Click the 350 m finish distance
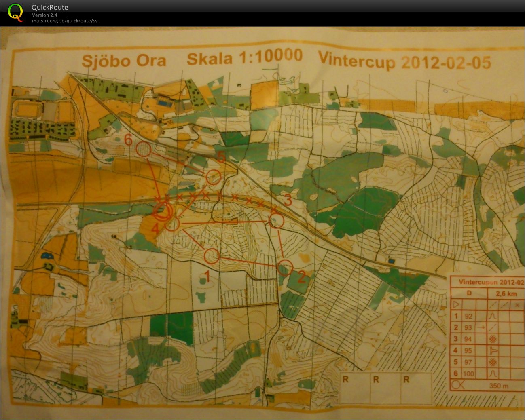Image resolution: width=525 pixels, height=420 pixels. [x=499, y=386]
